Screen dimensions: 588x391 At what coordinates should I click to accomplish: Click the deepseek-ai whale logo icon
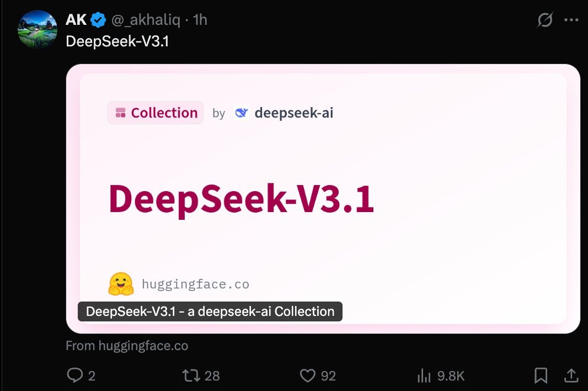(242, 113)
